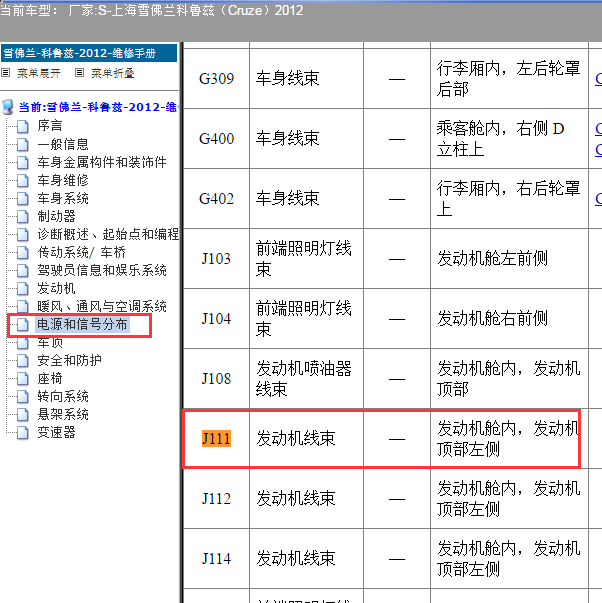Select the 发动机 tree entry
This screenshot has width=602, height=603.
click(x=56, y=288)
